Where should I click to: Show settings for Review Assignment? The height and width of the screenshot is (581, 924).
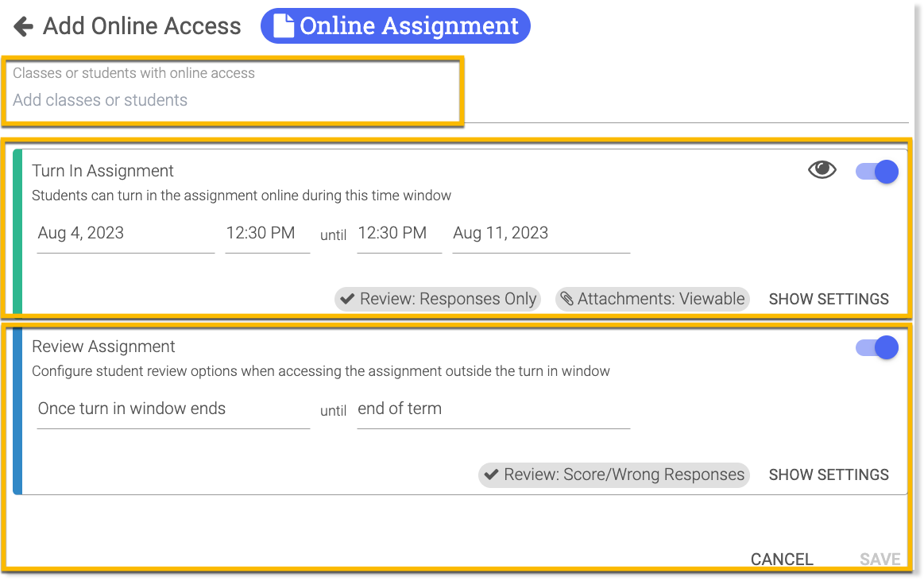tap(829, 475)
